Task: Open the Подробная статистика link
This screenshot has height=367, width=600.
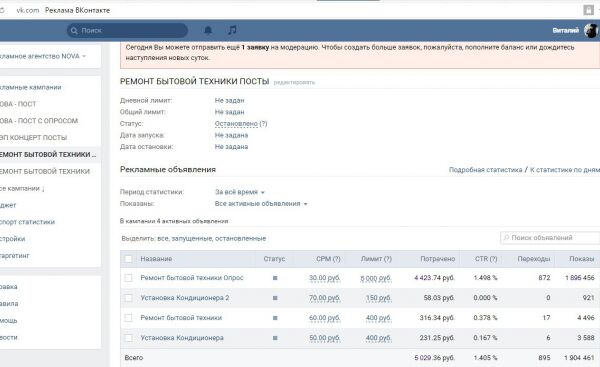Action: (x=485, y=170)
